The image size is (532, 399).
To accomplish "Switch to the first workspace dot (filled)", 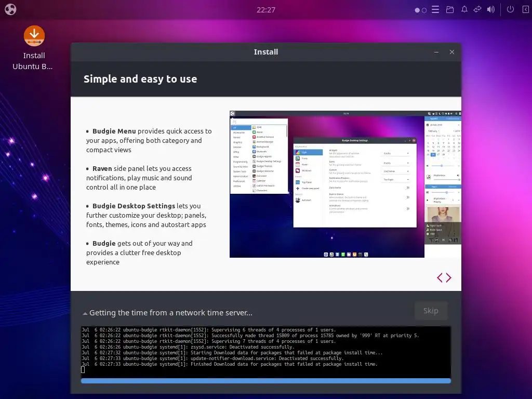I will [417, 10].
